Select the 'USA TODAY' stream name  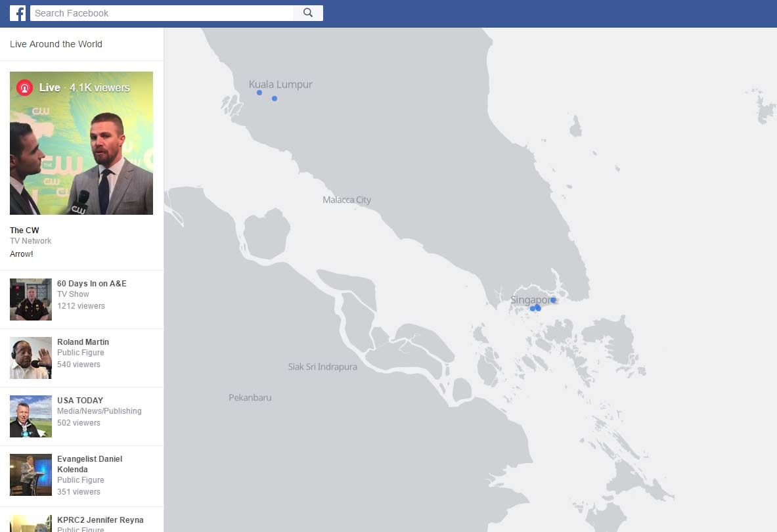79,400
